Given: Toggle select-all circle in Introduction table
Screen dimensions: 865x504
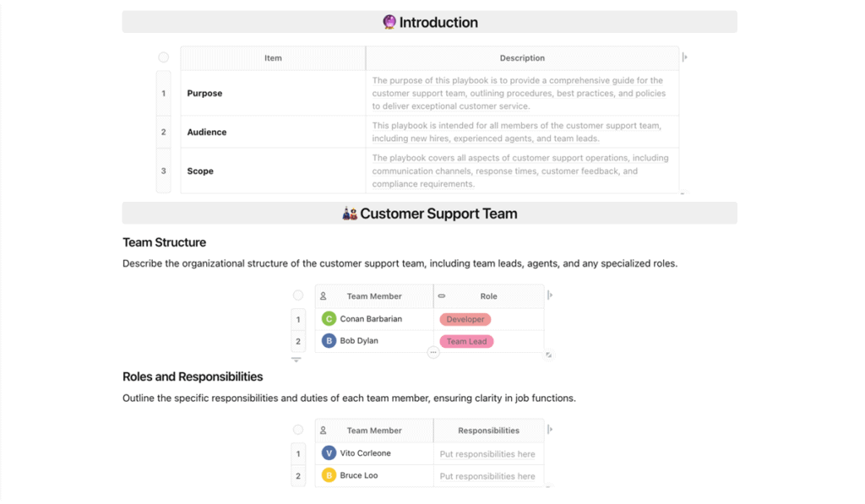Looking at the screenshot, I should (163, 57).
